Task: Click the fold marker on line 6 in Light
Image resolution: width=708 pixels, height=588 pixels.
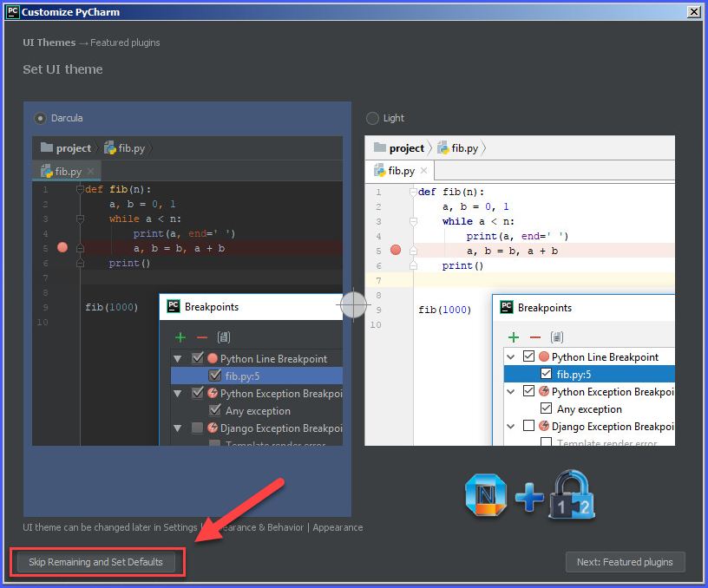Action: [413, 265]
